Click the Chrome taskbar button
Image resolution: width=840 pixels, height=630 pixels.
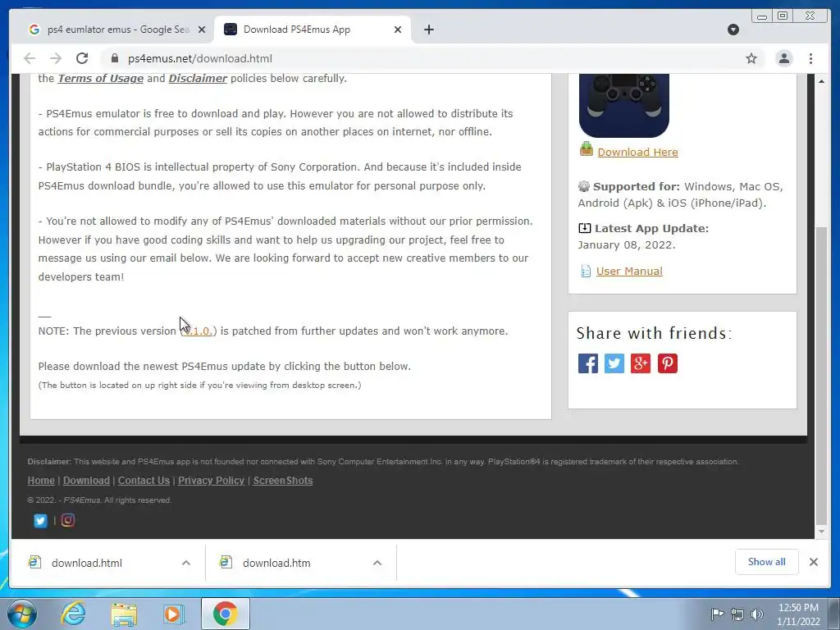tap(225, 614)
